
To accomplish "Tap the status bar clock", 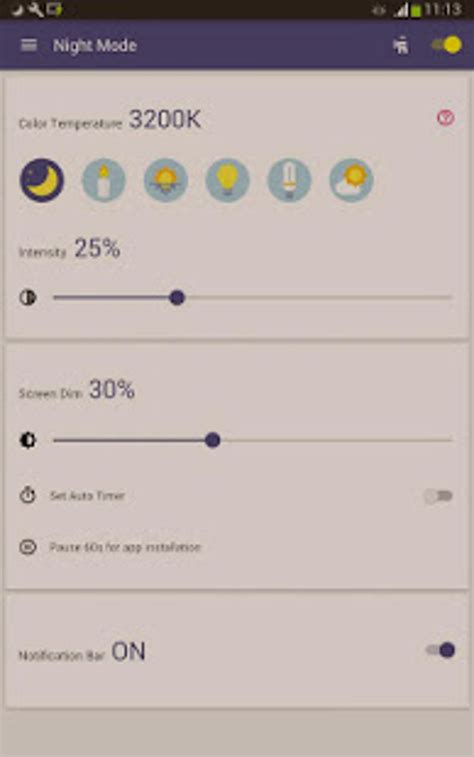I will coord(442,9).
